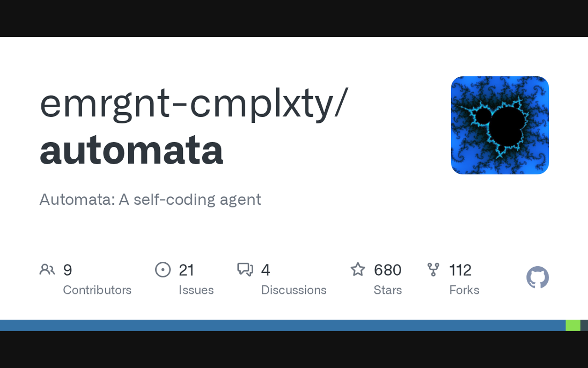Click the blue language bar segment
588x368 pixels.
coord(283,325)
